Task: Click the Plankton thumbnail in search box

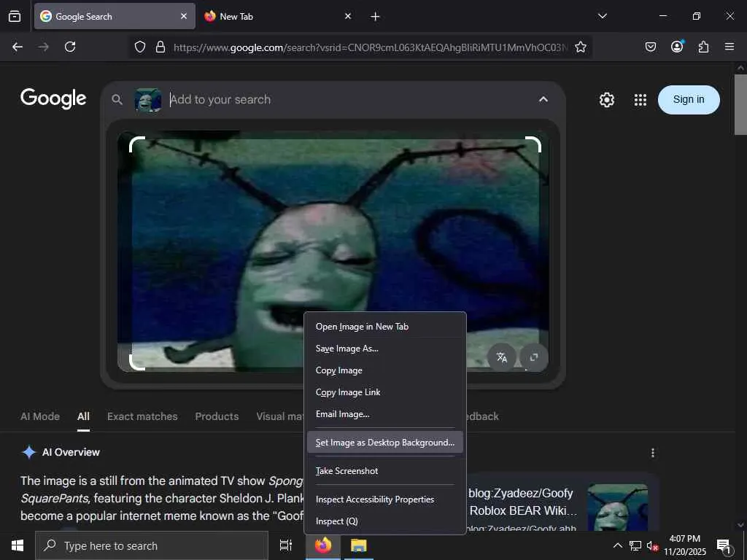Action: click(x=147, y=100)
